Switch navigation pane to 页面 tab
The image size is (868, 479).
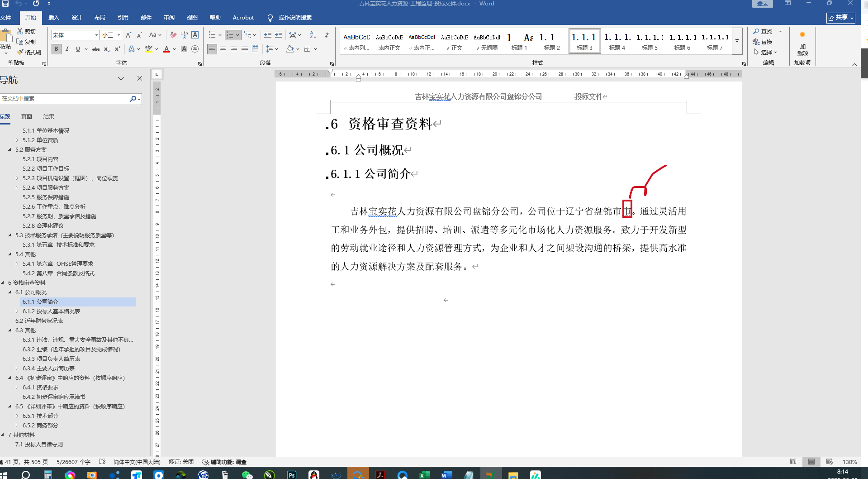(26, 116)
